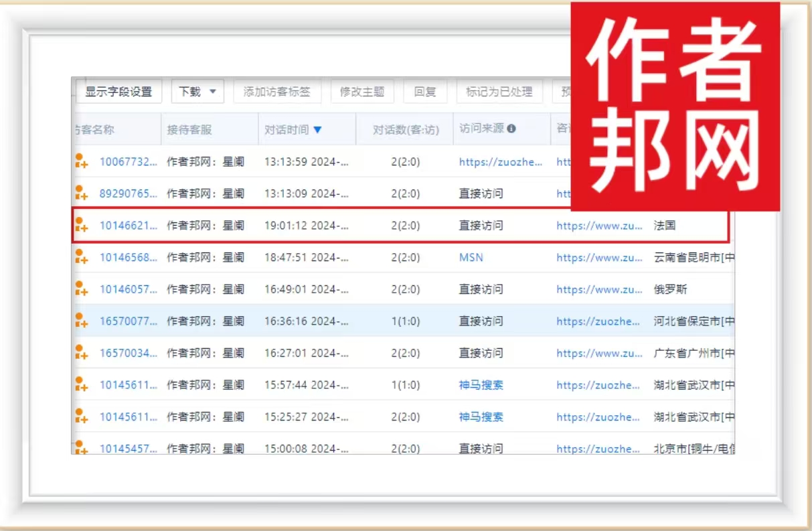Image resolution: width=812 pixels, height=531 pixels.
Task: Click the info icon next to 访问来源
Action: pyautogui.click(x=511, y=129)
